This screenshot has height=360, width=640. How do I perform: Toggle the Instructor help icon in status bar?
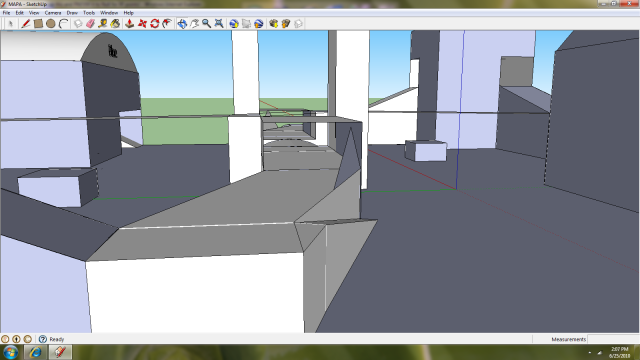[x=43, y=339]
